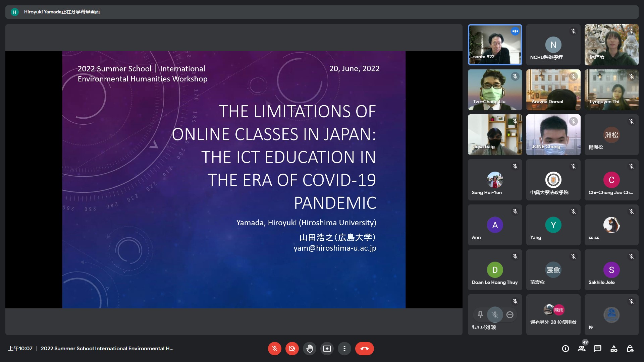Screen dimensions: 644x362
Task: Select Doan Le Hoang Thuy avatar
Action: 495,270
